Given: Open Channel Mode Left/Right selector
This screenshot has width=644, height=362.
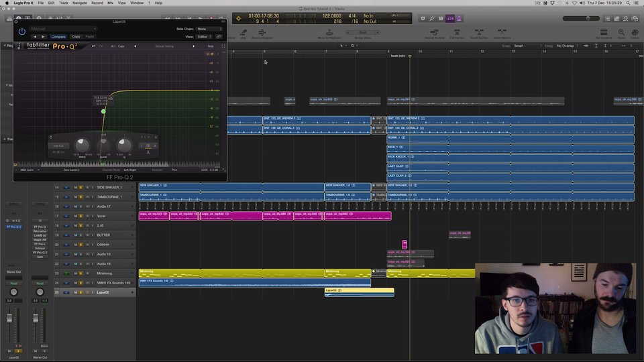Looking at the screenshot, I should point(129,170).
